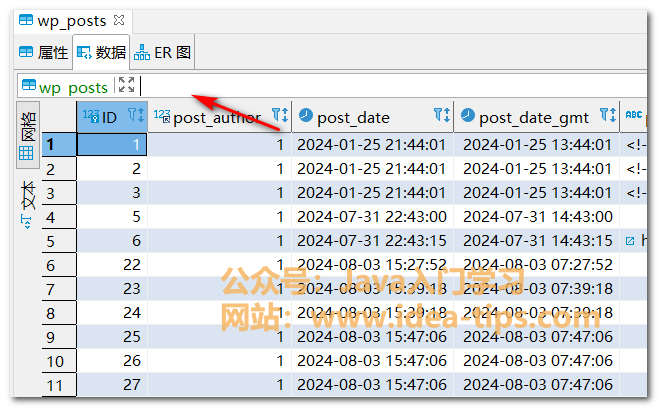
Task: Select the ID column header
Action: click(x=112, y=117)
